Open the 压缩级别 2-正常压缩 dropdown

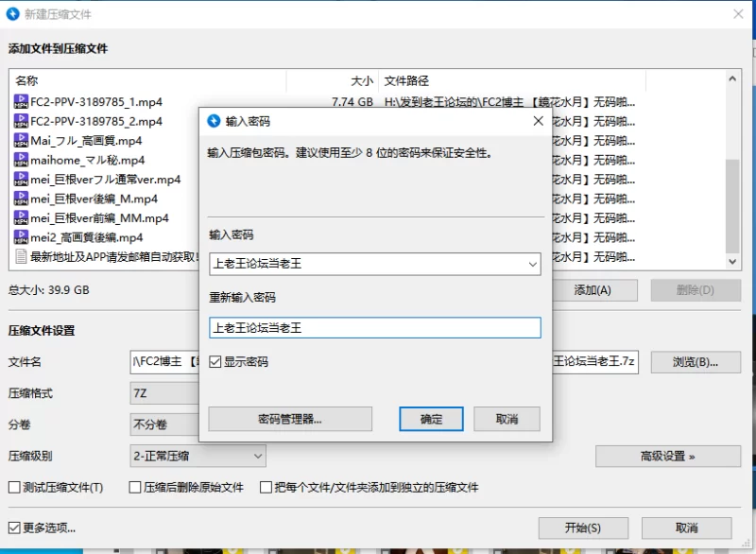198,456
